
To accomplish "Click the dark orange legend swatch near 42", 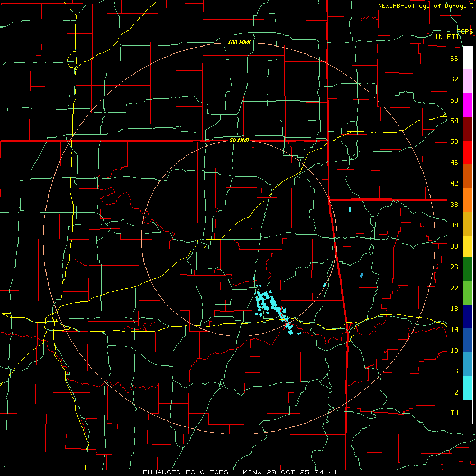I will (x=467, y=176).
